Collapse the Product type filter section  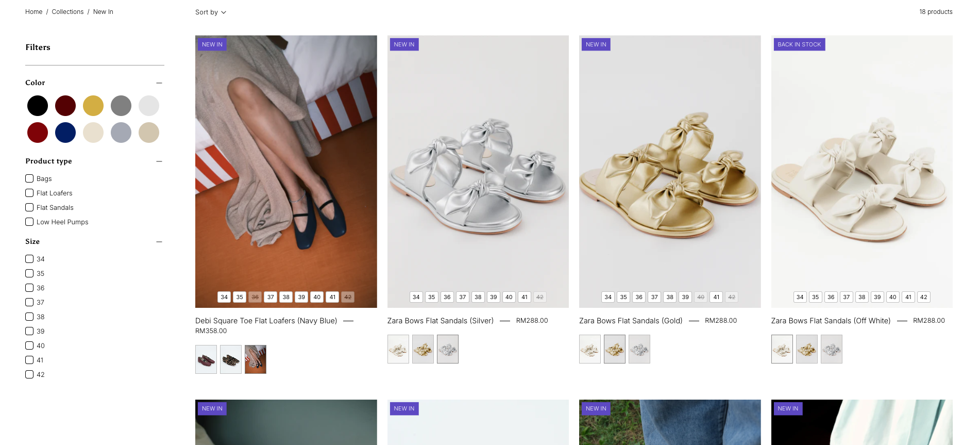point(159,161)
